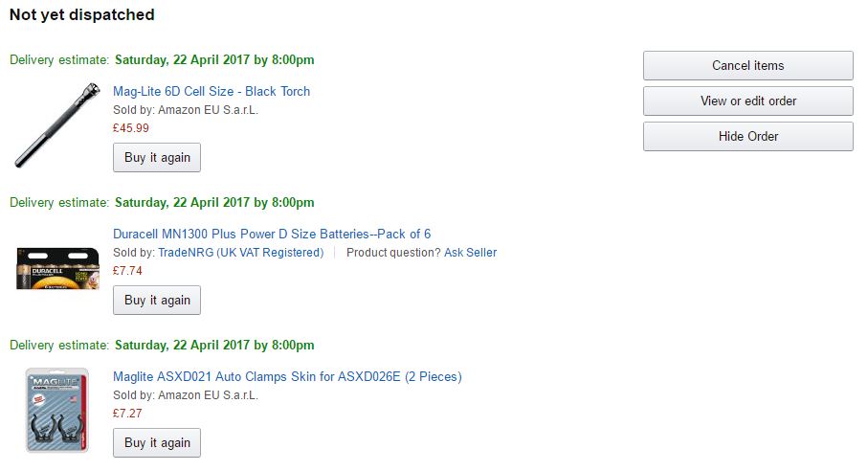The width and height of the screenshot is (868, 471).
Task: Click the Cancel items button
Action: click(x=747, y=66)
